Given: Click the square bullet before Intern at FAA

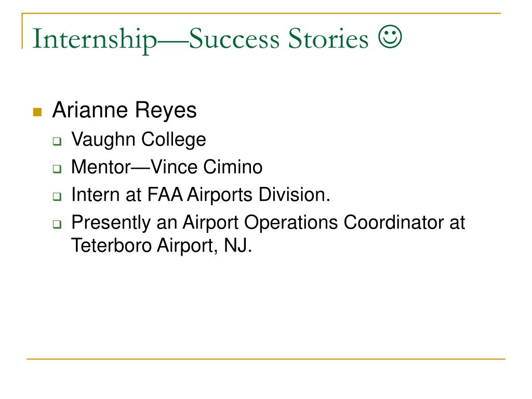Looking at the screenshot, I should click(x=57, y=196).
